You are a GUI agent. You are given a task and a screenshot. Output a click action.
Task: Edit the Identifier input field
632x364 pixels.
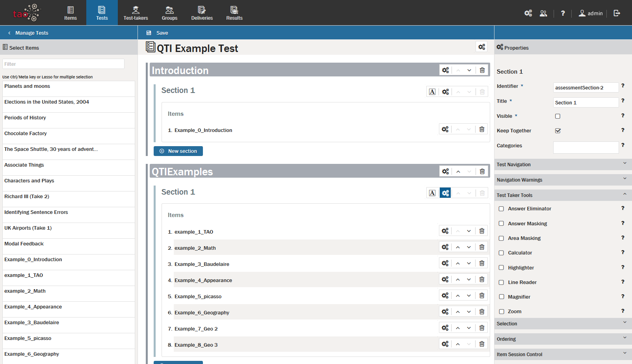click(x=586, y=87)
